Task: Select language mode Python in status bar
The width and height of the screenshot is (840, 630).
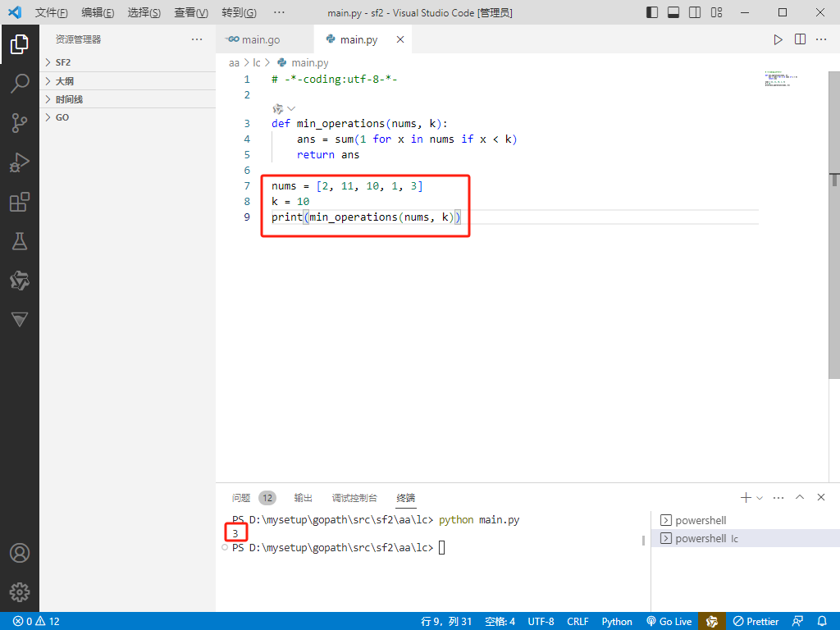Action: (x=617, y=622)
